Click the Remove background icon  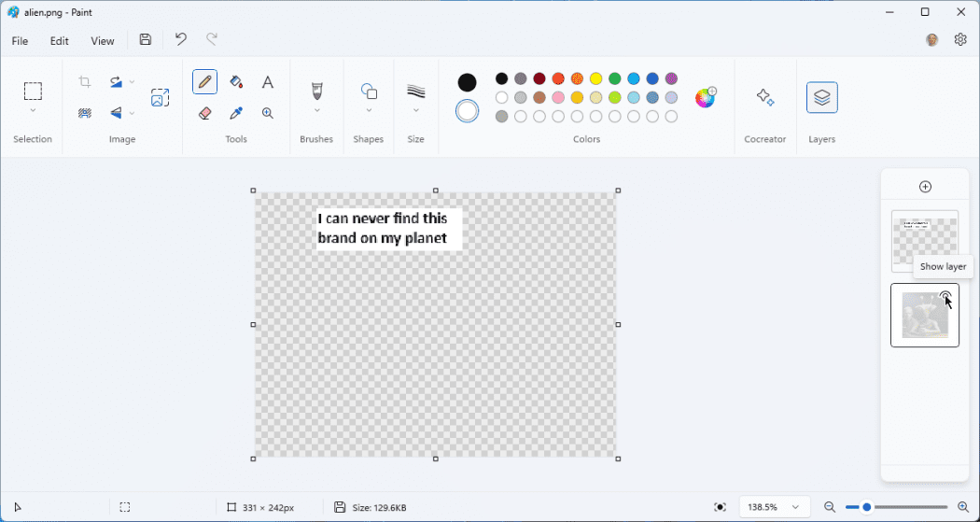85,113
